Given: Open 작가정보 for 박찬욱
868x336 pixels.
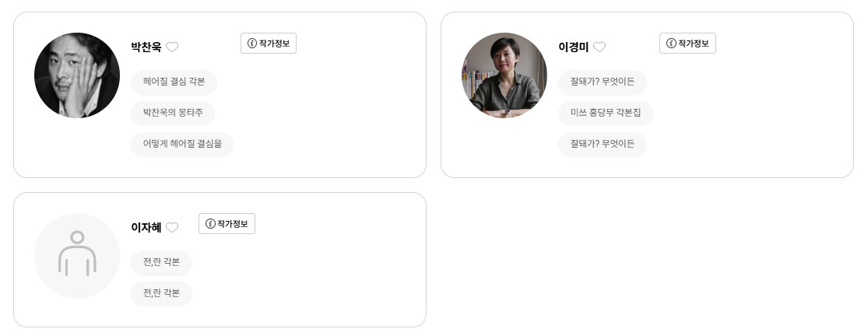Looking at the screenshot, I should tap(269, 44).
